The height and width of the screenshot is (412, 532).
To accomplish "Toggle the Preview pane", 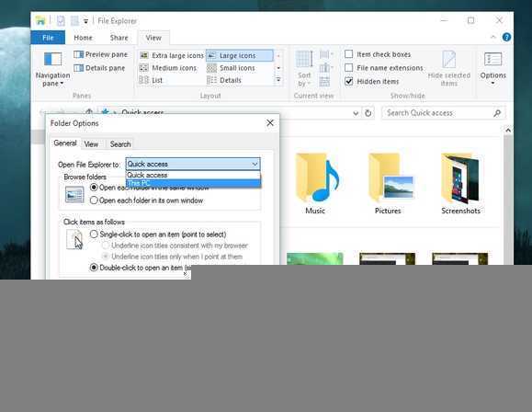I will point(100,54).
